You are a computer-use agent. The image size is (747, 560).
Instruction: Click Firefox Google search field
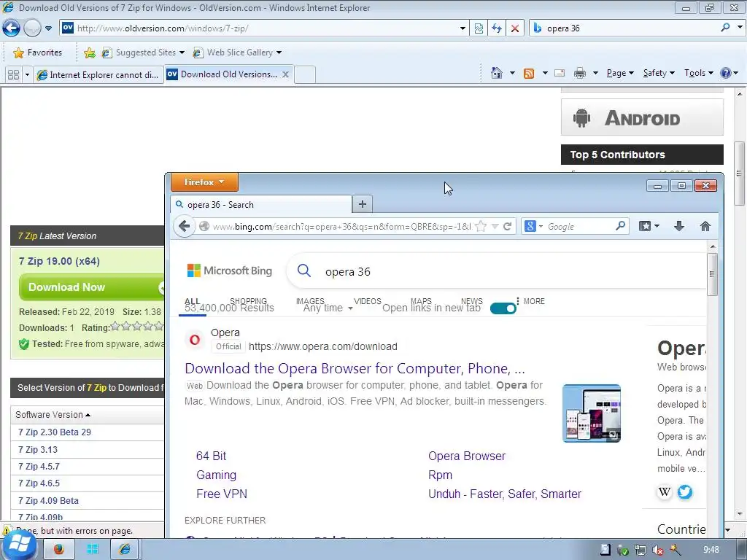coord(579,227)
